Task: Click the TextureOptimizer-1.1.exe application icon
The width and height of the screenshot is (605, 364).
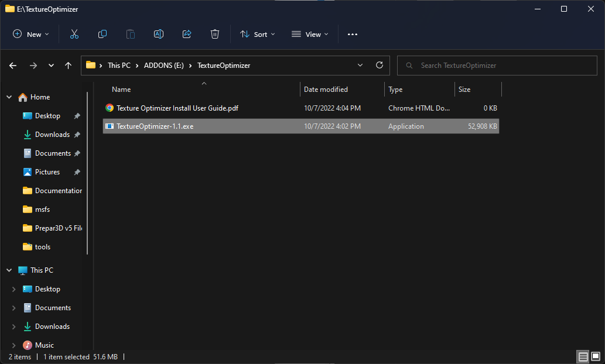Action: pyautogui.click(x=110, y=126)
